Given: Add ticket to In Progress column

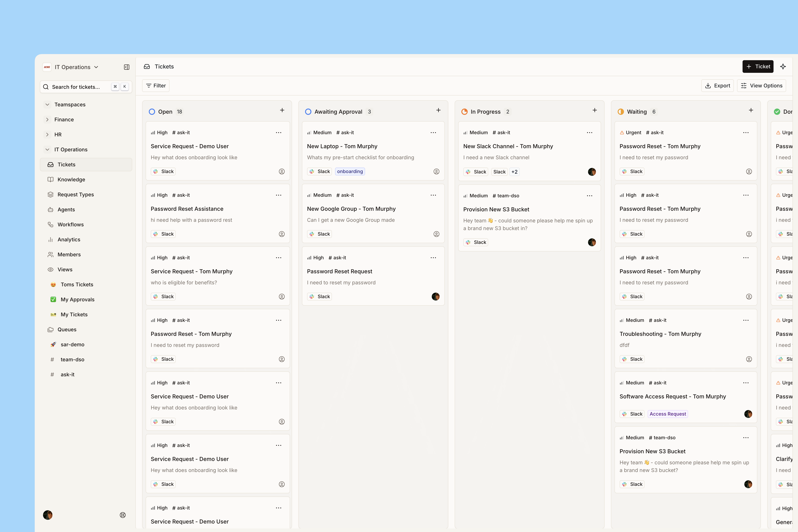Looking at the screenshot, I should (x=594, y=110).
